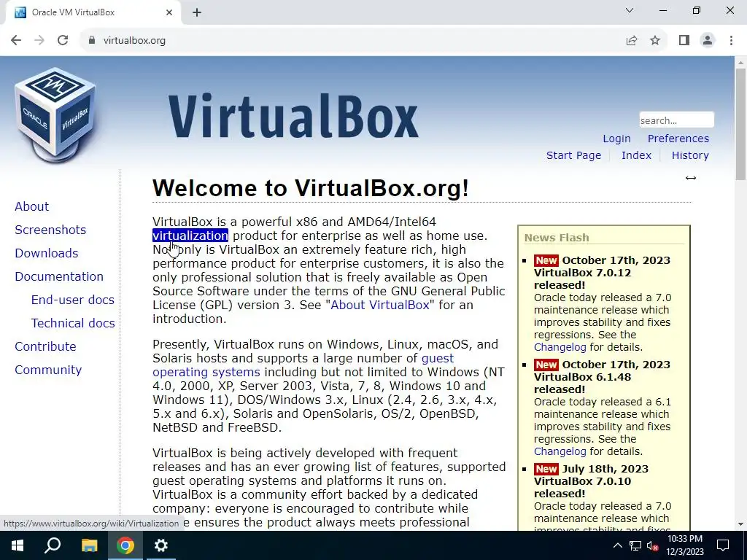Click the VirtualBox cube logo

pos(55,114)
